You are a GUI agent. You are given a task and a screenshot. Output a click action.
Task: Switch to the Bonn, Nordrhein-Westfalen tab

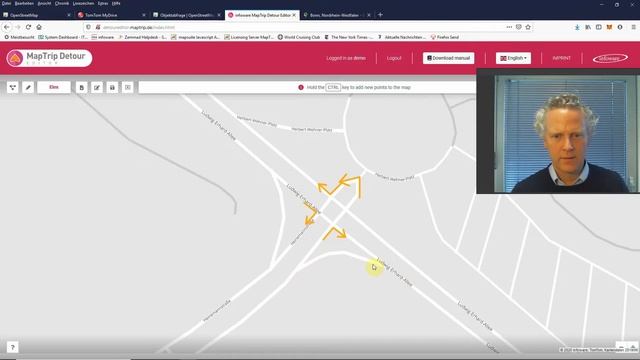pyautogui.click(x=336, y=15)
